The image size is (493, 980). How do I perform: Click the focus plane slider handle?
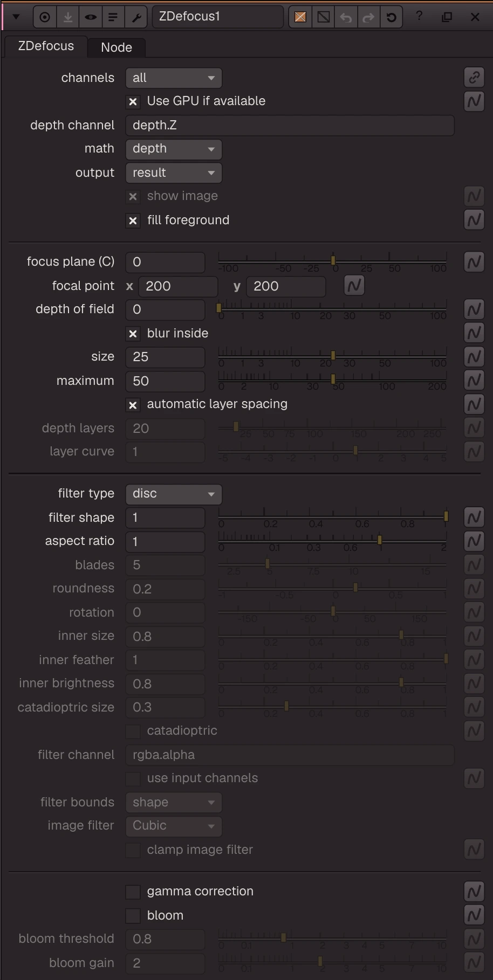[x=333, y=260]
